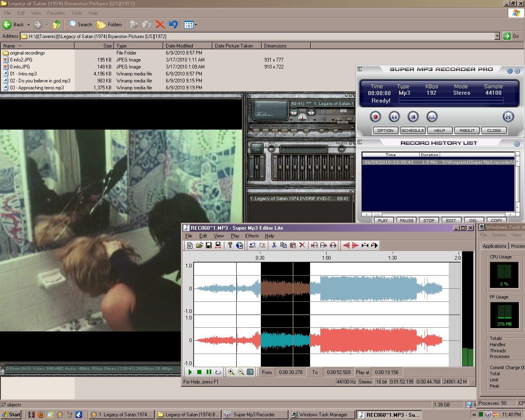Click Search button in Explorer toolbar
The width and height of the screenshot is (525, 420).
coord(80,25)
